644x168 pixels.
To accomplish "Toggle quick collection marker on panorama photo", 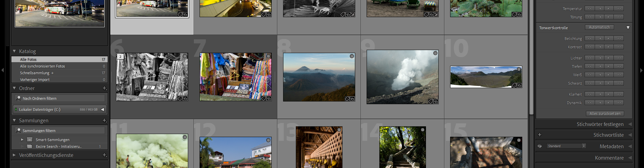I will tap(519, 70).
